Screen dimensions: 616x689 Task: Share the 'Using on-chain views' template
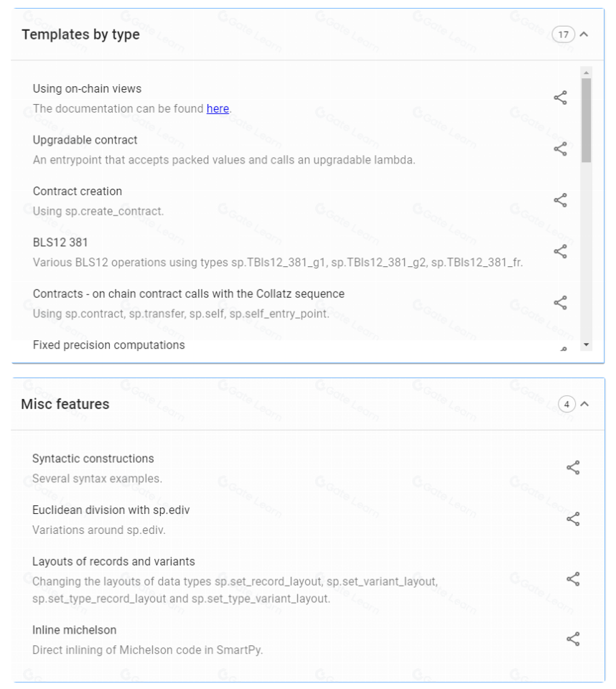(560, 98)
